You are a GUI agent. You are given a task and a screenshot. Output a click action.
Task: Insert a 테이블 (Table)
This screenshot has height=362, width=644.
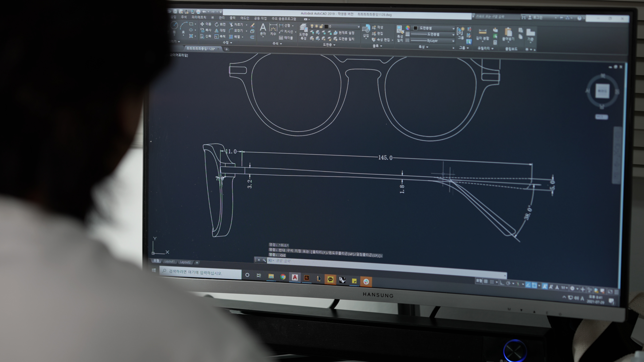coord(286,38)
